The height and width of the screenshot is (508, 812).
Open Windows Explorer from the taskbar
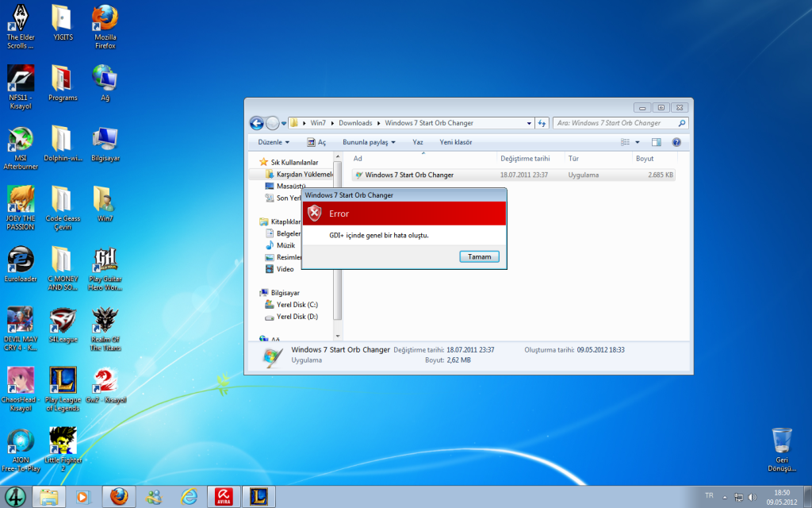point(49,497)
